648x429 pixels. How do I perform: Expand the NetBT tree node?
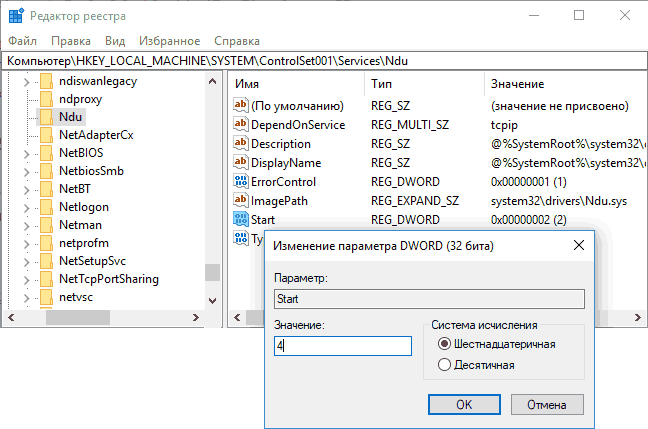[x=26, y=190]
